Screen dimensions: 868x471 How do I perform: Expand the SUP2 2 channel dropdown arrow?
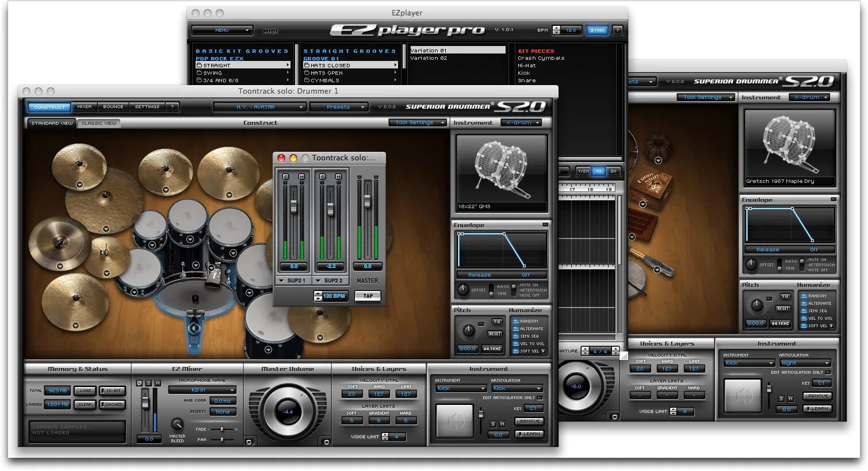click(x=318, y=281)
